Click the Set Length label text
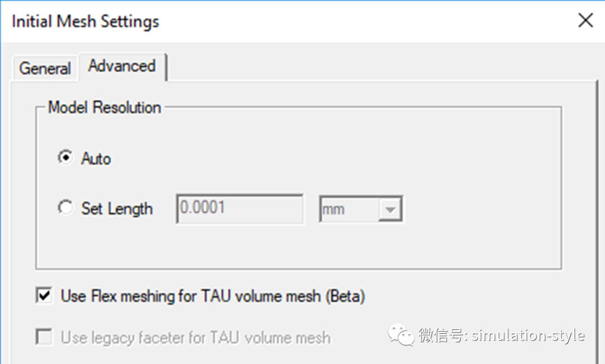The image size is (605, 364). (x=117, y=209)
